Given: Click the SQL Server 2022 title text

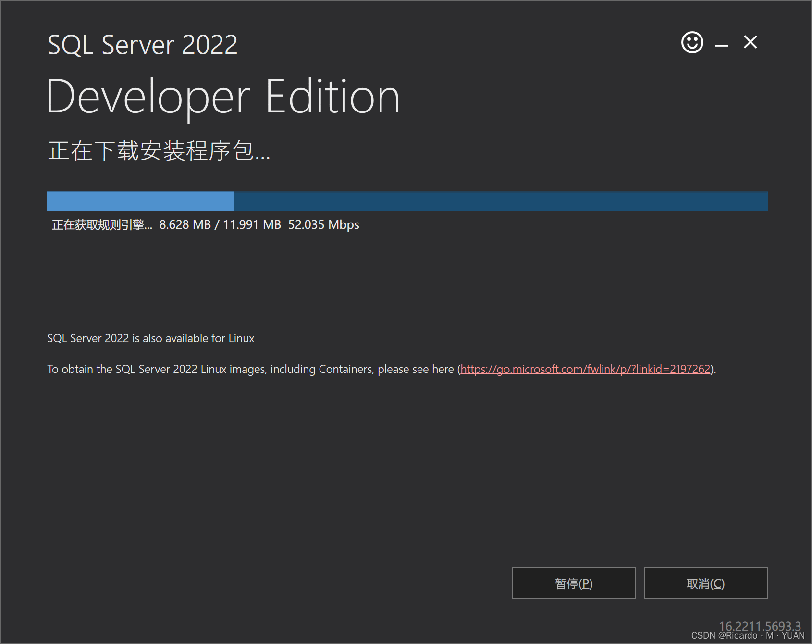Looking at the screenshot, I should [142, 44].
